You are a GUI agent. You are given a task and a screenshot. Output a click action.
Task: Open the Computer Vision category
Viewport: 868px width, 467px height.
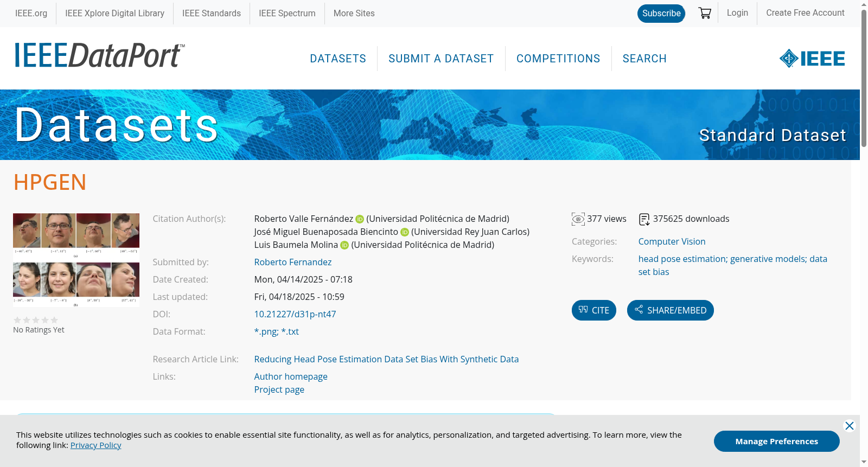pyautogui.click(x=672, y=241)
